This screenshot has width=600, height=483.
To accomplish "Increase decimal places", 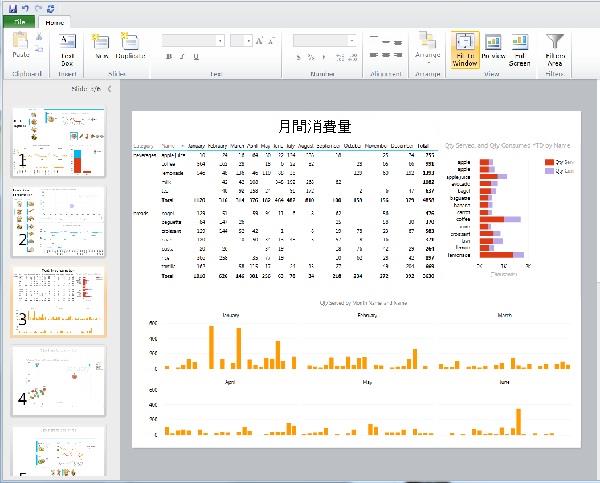I will click(x=340, y=57).
